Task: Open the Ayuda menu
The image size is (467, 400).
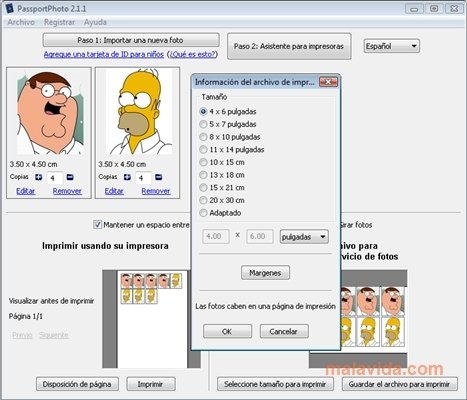Action: pos(95,22)
